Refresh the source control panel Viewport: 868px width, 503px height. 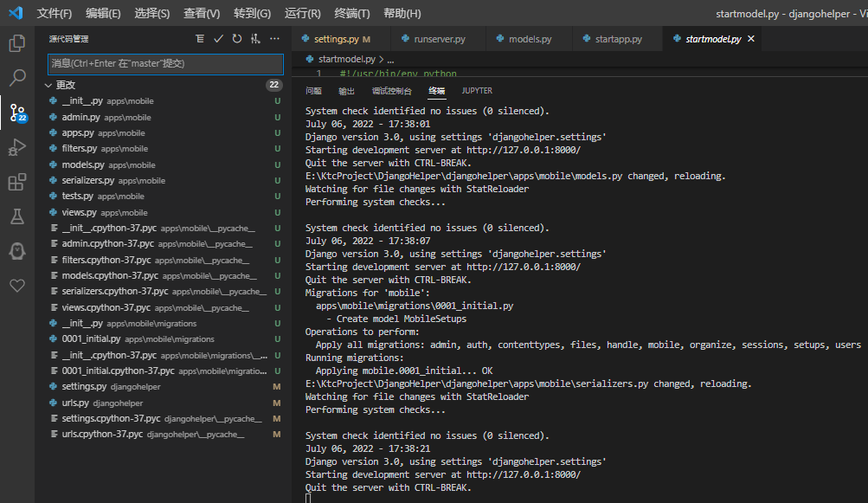pos(236,39)
